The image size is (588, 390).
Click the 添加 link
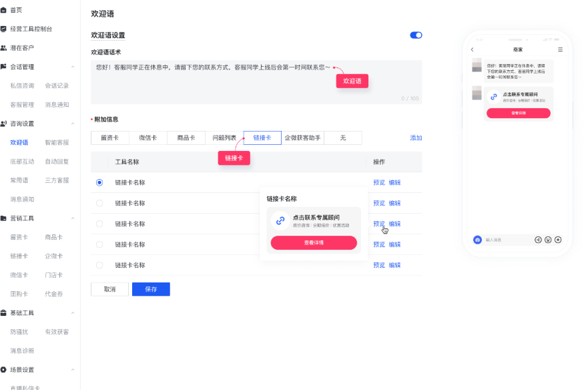click(416, 138)
